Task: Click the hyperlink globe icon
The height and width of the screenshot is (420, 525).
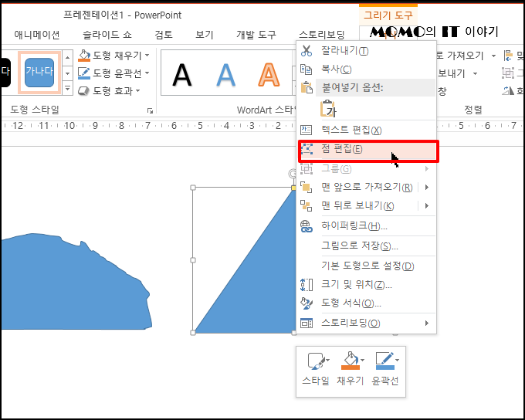Action: [307, 226]
